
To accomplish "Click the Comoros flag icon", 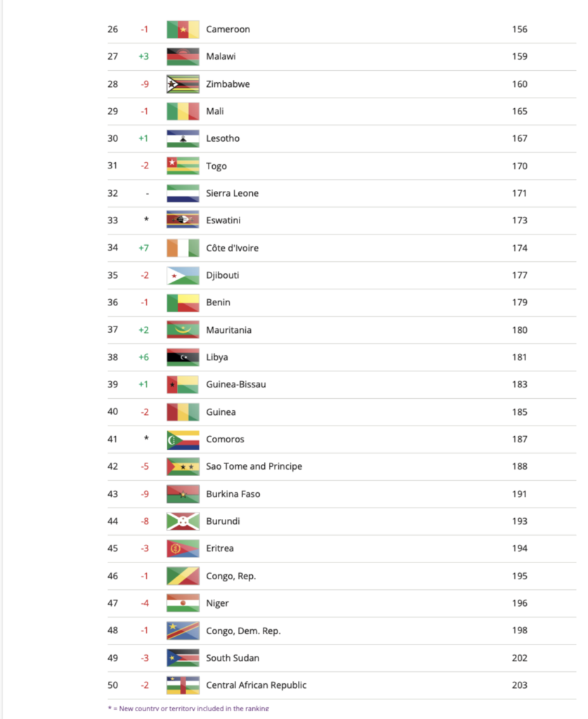I will 183,440.
